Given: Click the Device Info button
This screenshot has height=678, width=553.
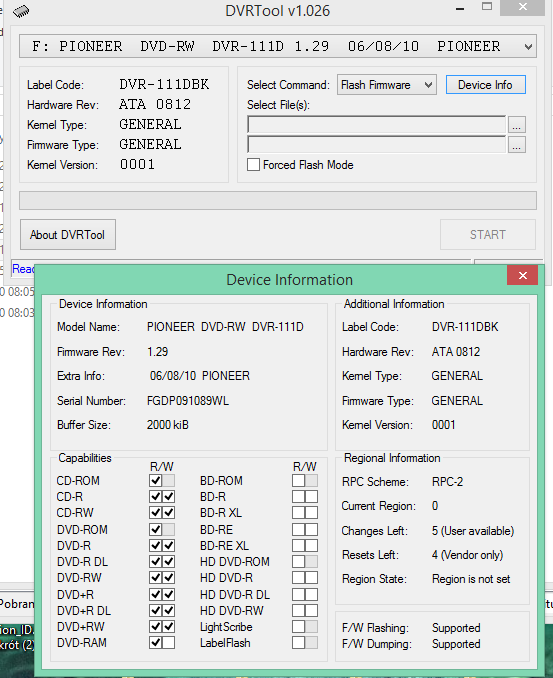Looking at the screenshot, I should point(486,85).
